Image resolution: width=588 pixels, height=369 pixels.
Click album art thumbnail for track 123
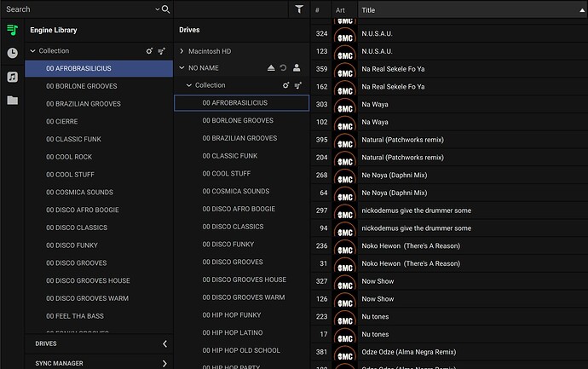pyautogui.click(x=345, y=51)
